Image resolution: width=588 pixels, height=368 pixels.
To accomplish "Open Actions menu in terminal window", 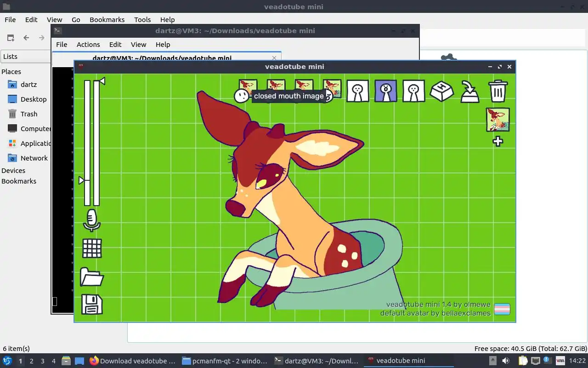I will [x=88, y=45].
